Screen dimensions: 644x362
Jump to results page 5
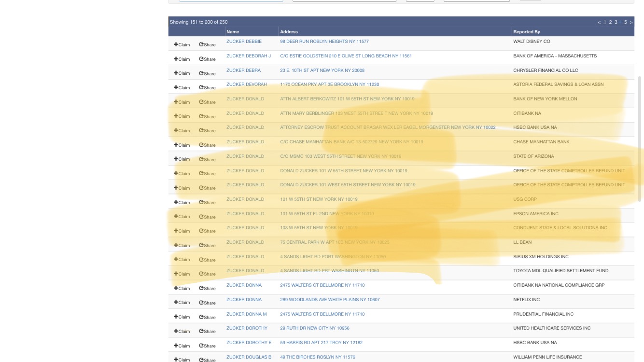pos(625,22)
